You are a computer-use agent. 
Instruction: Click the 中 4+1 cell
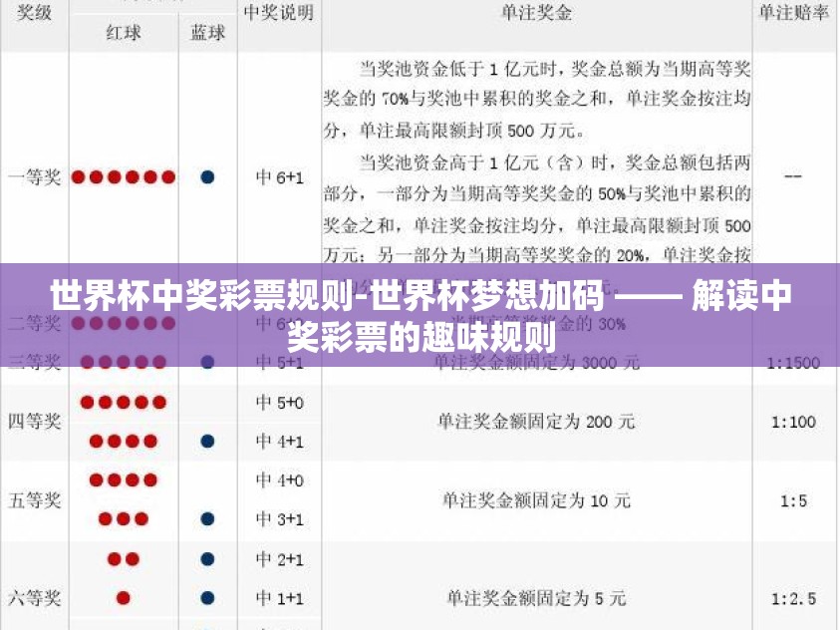tap(280, 441)
